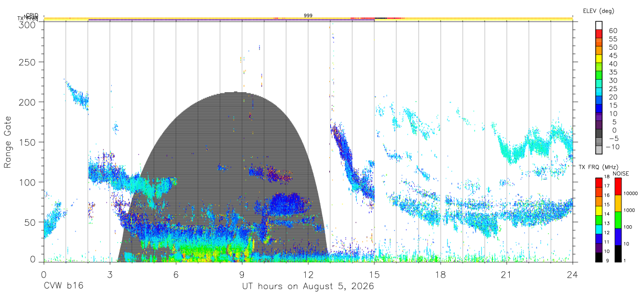Click the x-axis tick label 3
The image size is (644, 297).
pos(110,274)
